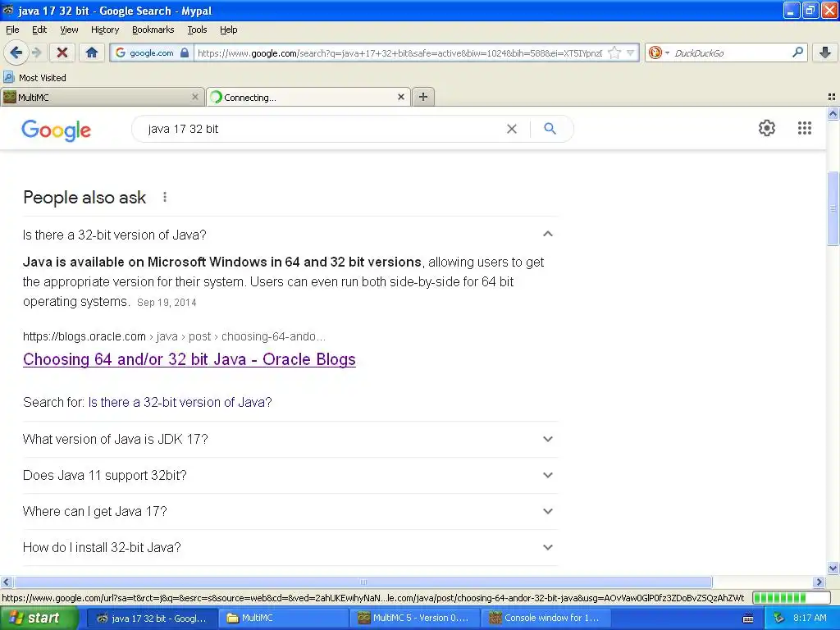
Task: Click the padlock site security icon
Action: pyautogui.click(x=185, y=52)
